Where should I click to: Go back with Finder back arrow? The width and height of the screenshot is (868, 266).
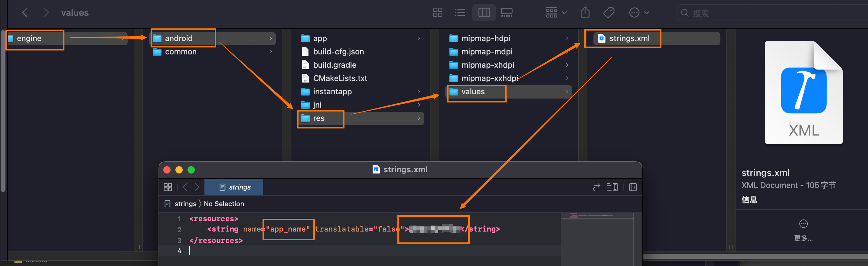(24, 13)
